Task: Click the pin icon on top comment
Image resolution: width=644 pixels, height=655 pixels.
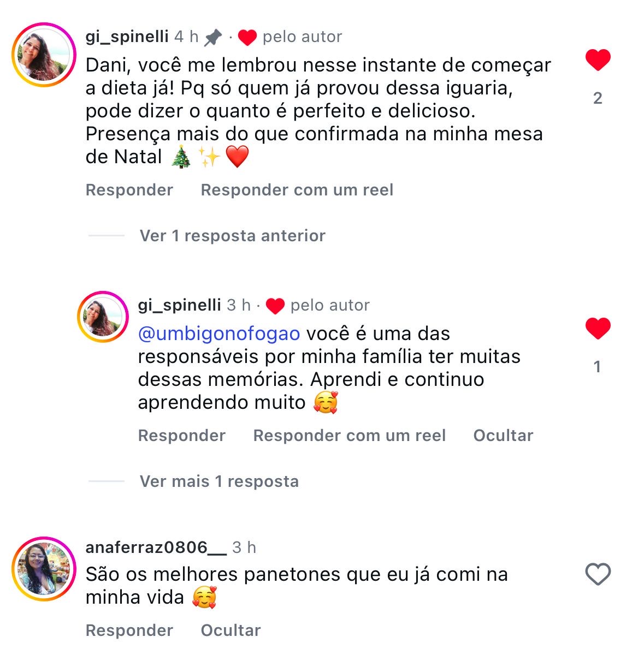Action: [213, 37]
